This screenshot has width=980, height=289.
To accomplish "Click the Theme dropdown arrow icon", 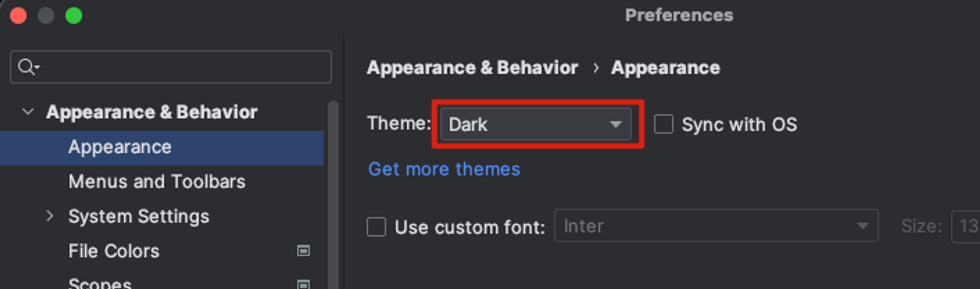I will coord(615,125).
